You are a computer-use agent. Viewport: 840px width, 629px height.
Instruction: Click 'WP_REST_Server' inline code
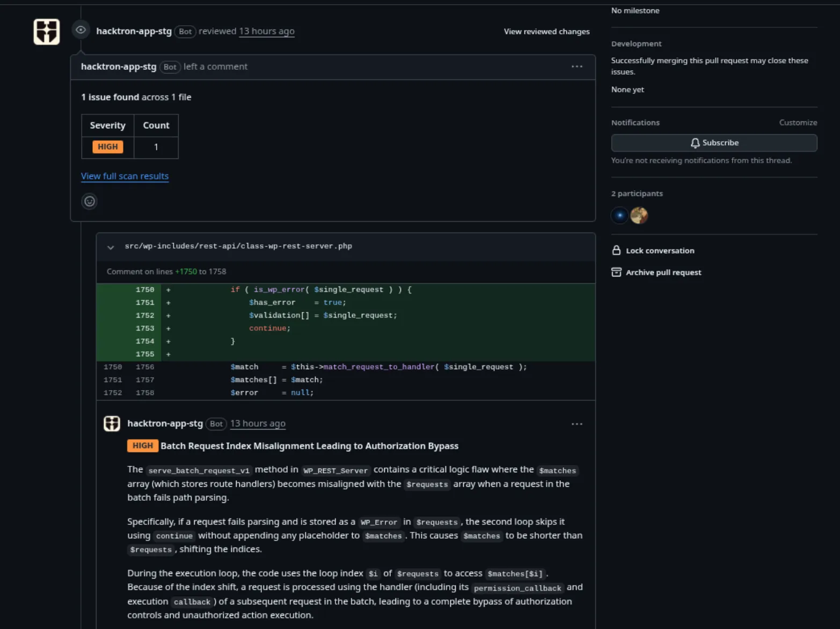click(335, 471)
